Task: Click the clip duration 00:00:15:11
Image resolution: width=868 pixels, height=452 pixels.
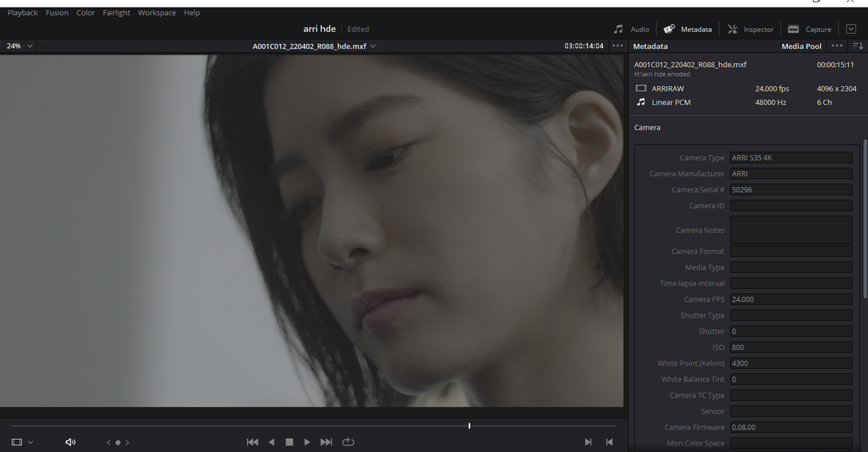Action: (835, 64)
